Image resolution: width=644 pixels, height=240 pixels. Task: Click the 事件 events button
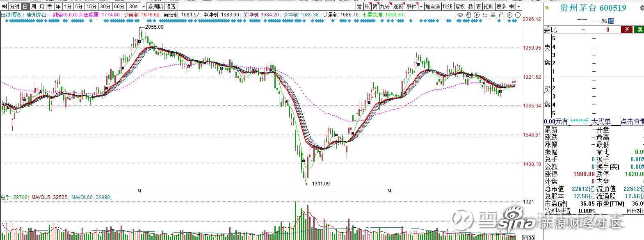[x=412, y=7]
